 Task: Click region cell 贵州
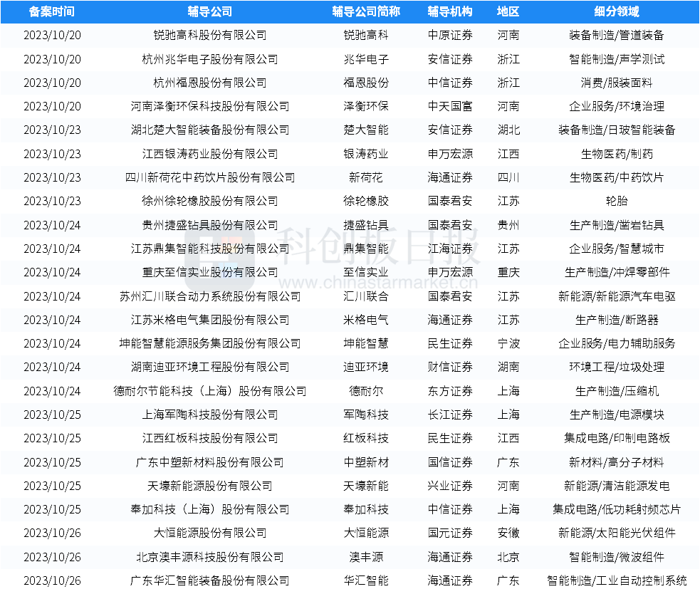click(x=508, y=225)
